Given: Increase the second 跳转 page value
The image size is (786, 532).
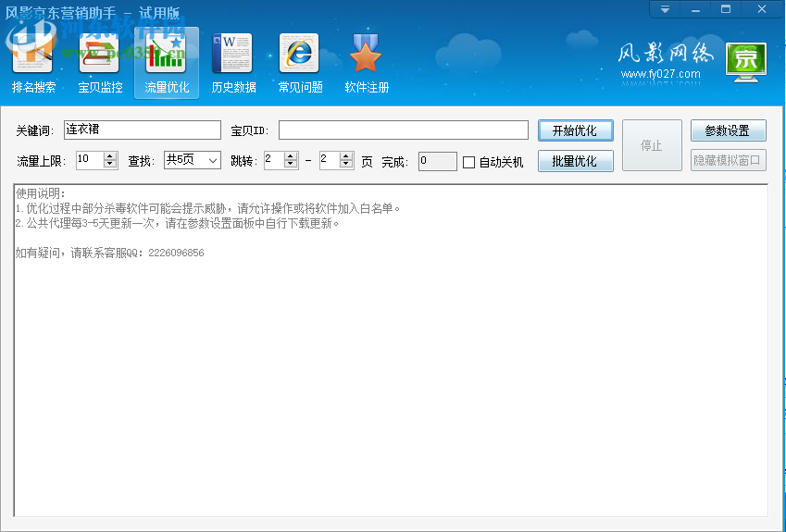Looking at the screenshot, I should click(x=345, y=156).
